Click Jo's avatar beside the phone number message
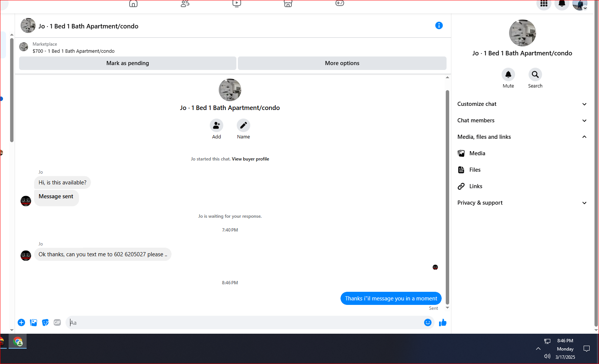Screen dimensions: 599x364 click(x=26, y=256)
